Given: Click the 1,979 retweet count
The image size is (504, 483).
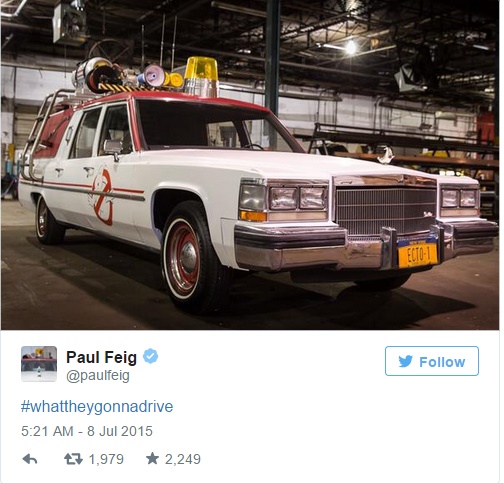Looking at the screenshot, I should pyautogui.click(x=106, y=459).
